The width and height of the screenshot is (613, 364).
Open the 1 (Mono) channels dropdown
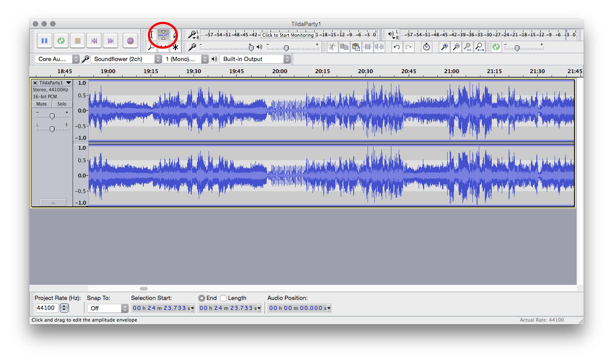click(x=185, y=59)
